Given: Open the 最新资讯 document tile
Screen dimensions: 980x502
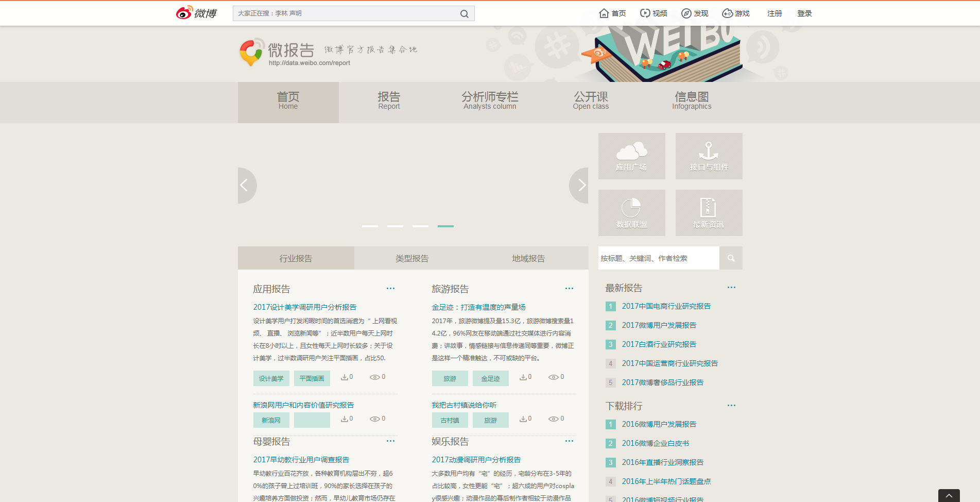Looking at the screenshot, I should pos(709,213).
